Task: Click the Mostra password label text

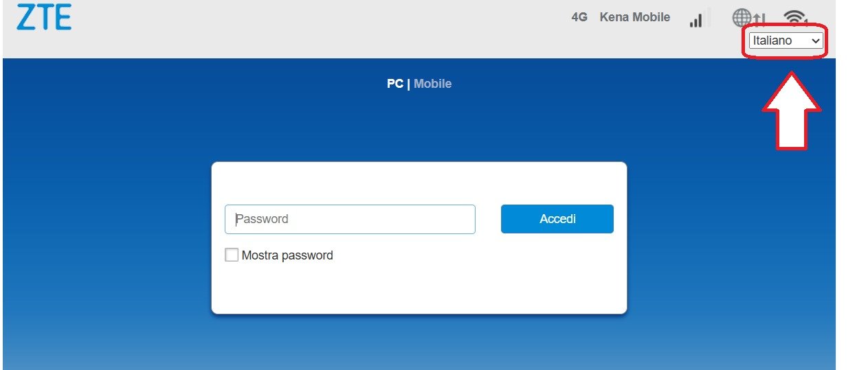Action: (x=287, y=255)
